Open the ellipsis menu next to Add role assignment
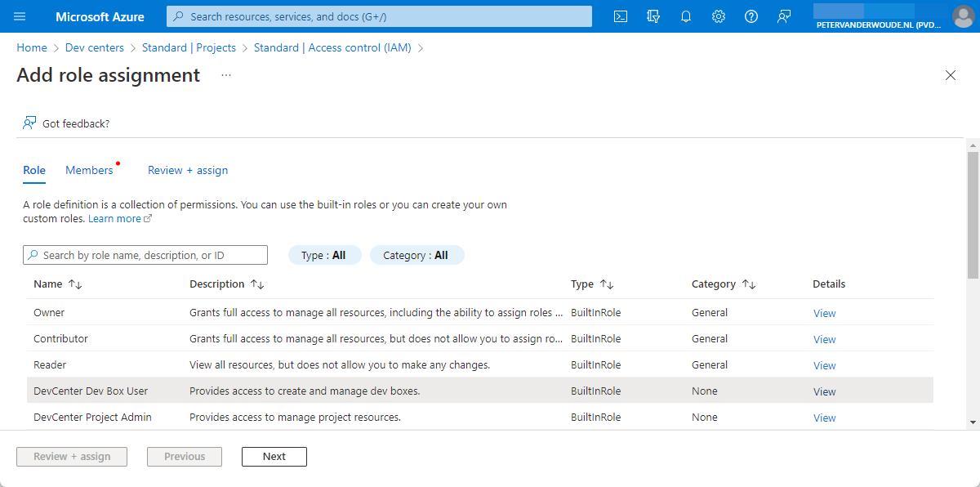This screenshot has width=980, height=487. click(x=225, y=74)
